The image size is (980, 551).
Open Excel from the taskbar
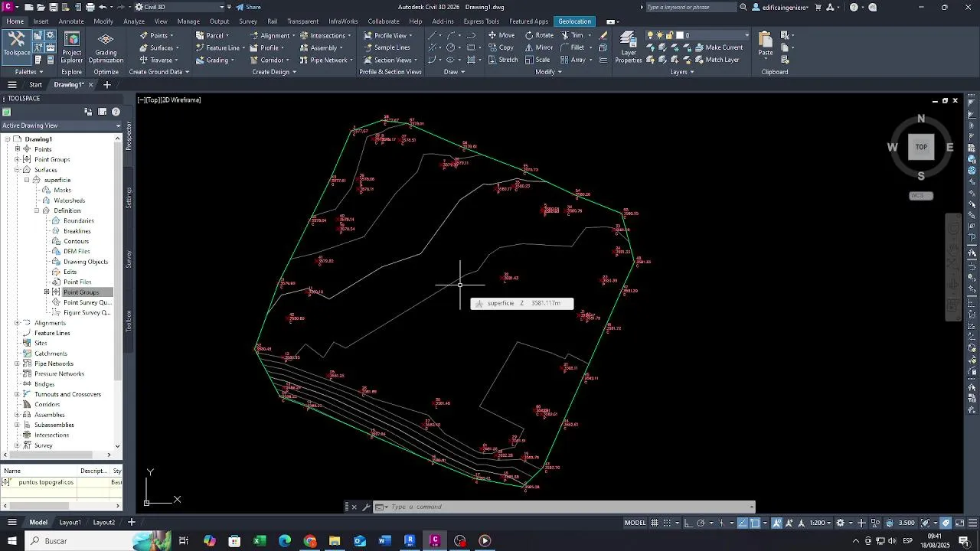click(x=260, y=541)
